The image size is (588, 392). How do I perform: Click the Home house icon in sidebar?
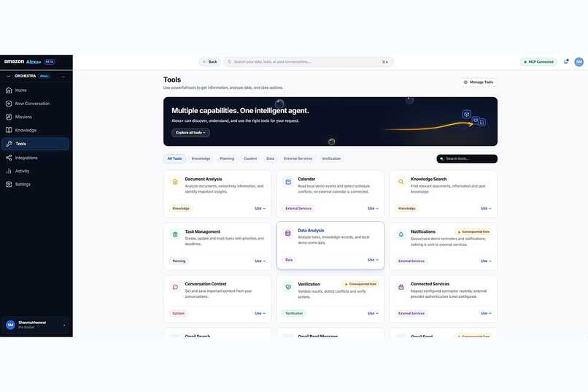(9, 91)
